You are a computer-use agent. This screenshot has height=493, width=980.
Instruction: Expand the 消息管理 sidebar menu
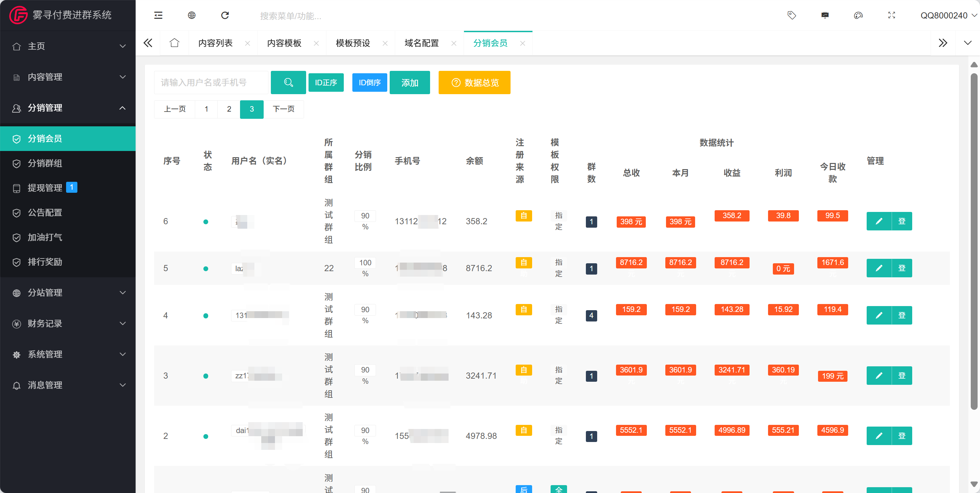click(68, 385)
